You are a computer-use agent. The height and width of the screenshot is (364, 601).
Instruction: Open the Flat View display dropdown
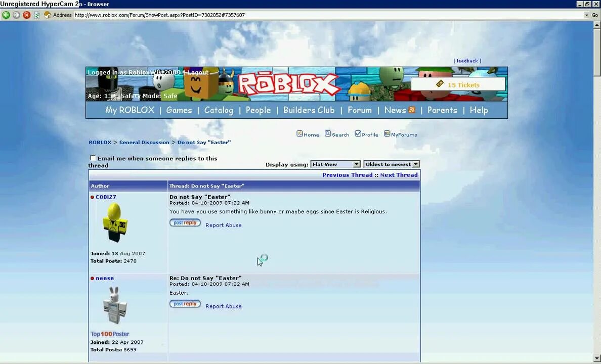(335, 164)
